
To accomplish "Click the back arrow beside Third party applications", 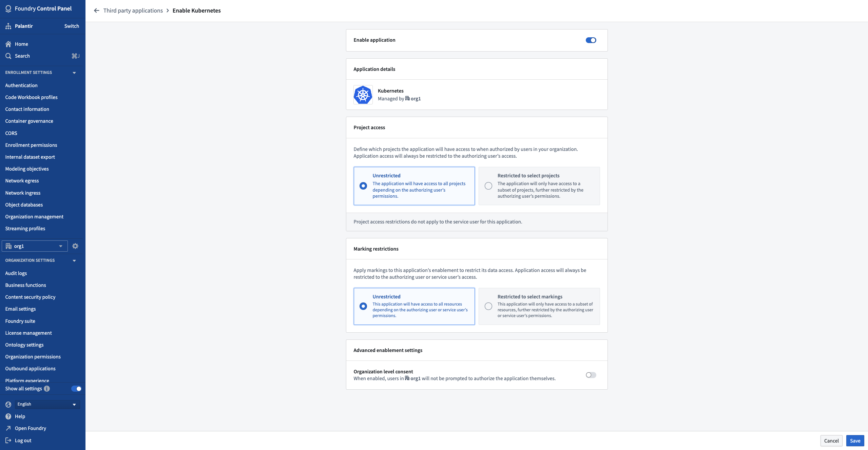I will [x=97, y=11].
